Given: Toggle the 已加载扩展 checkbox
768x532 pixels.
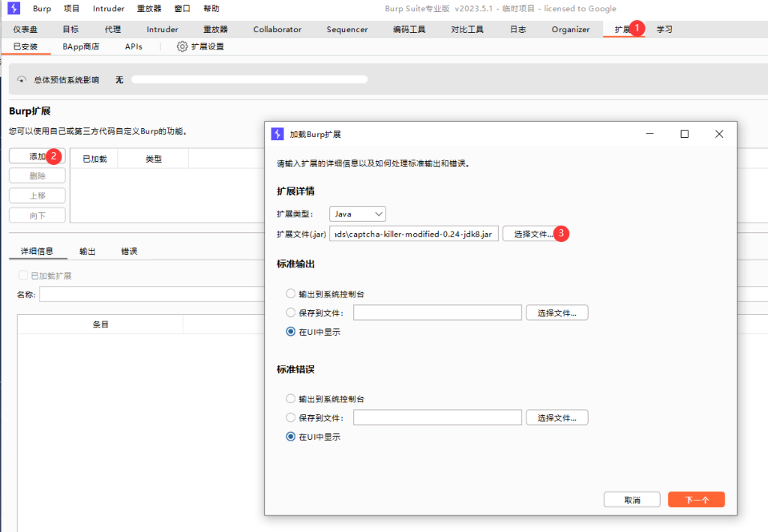Looking at the screenshot, I should point(22,276).
